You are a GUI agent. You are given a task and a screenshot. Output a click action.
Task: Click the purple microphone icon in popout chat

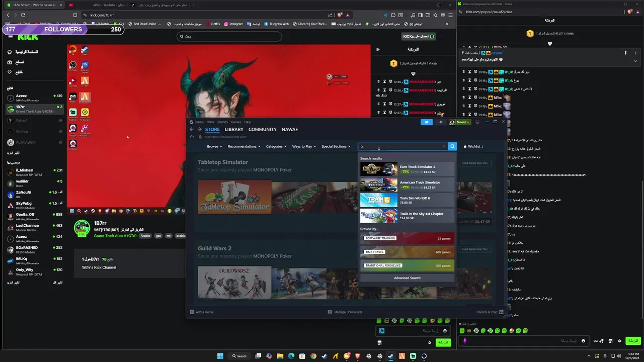pos(465,341)
